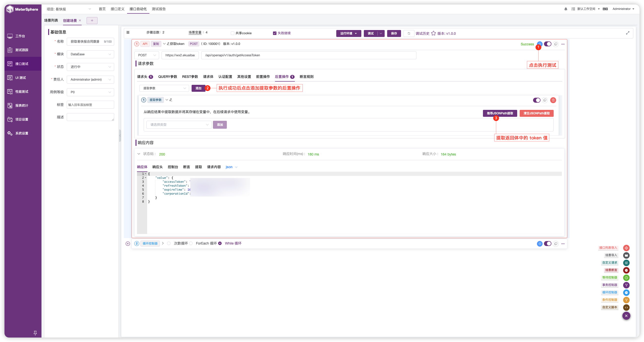Open the 请选择类型 dropdown
The width and height of the screenshot is (644, 342).
click(179, 125)
